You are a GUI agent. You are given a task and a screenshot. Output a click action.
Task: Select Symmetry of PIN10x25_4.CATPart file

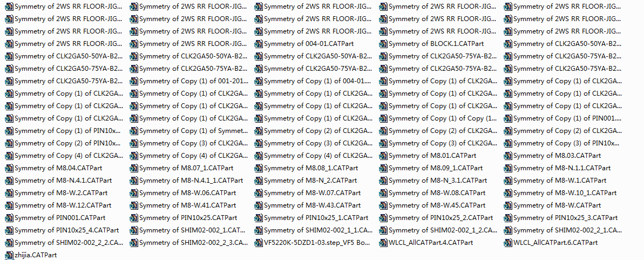(62, 230)
